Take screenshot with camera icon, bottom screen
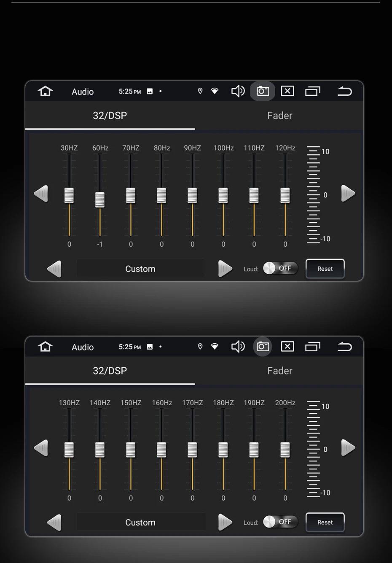 pyautogui.click(x=263, y=347)
